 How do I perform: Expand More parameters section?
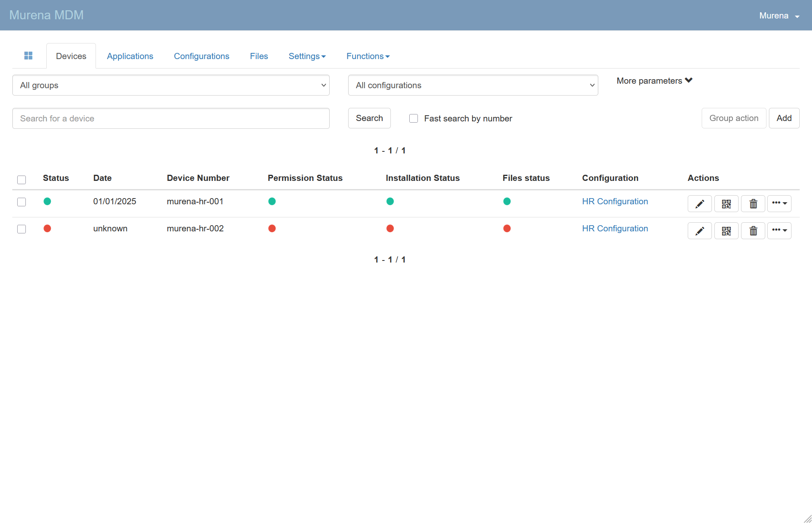(655, 81)
